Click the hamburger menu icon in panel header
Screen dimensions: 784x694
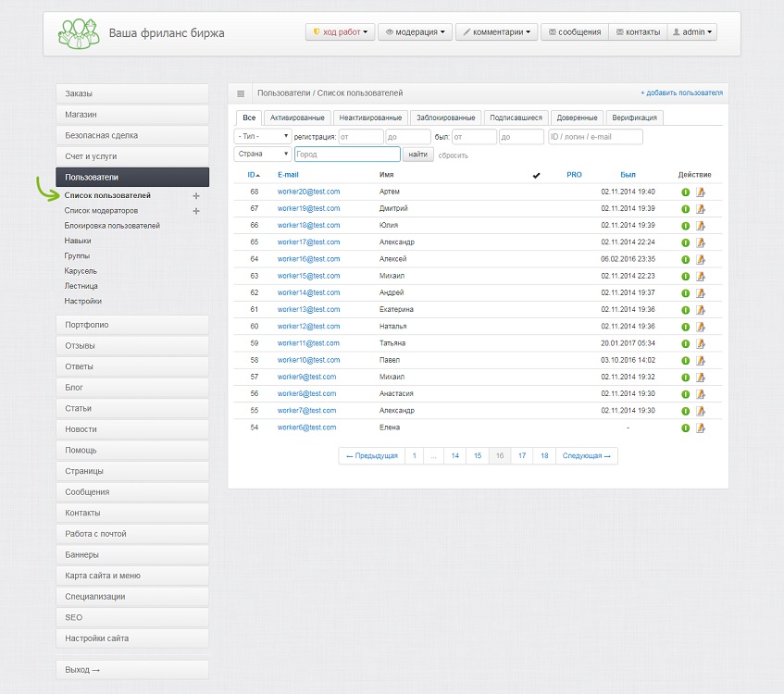coord(241,93)
